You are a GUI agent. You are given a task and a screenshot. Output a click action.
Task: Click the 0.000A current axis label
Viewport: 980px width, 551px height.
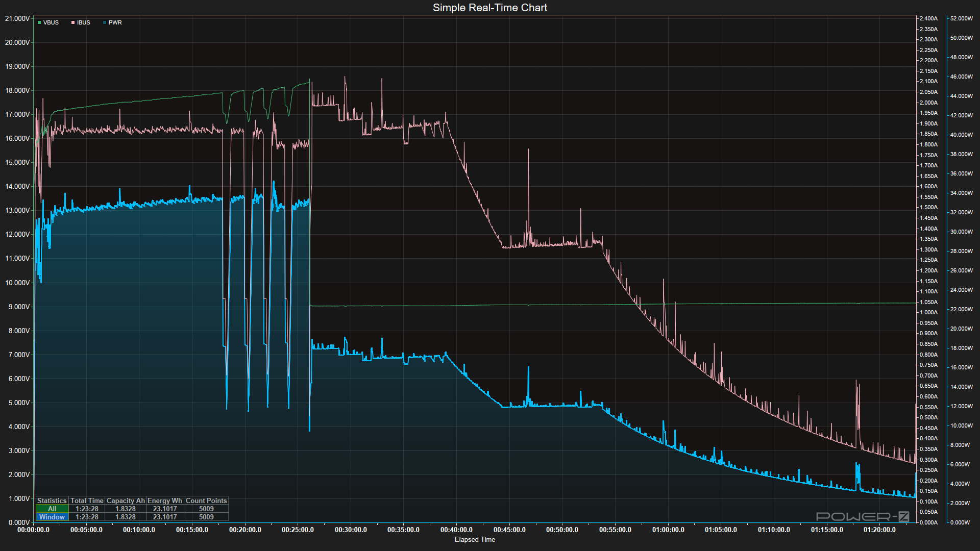[x=928, y=522]
